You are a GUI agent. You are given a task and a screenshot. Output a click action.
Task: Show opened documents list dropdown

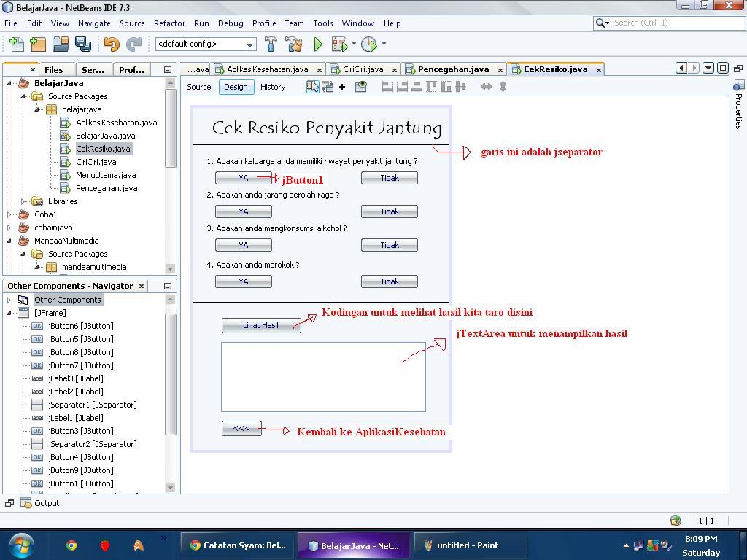click(x=708, y=68)
